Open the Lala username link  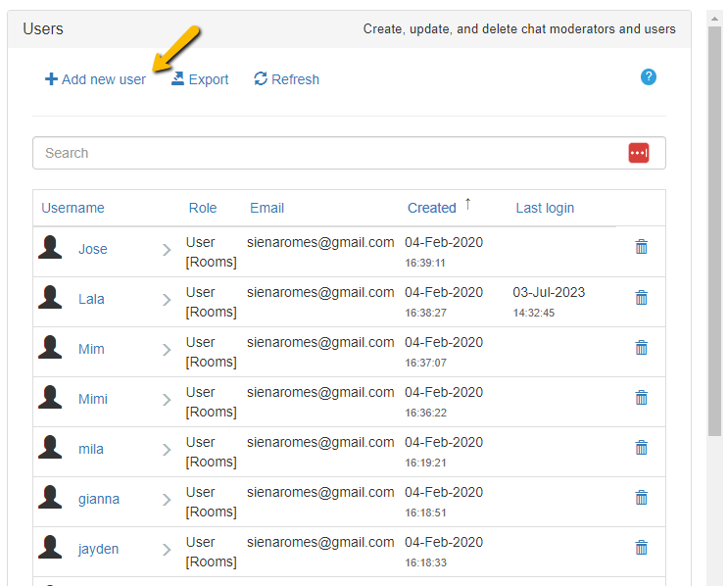[91, 299]
